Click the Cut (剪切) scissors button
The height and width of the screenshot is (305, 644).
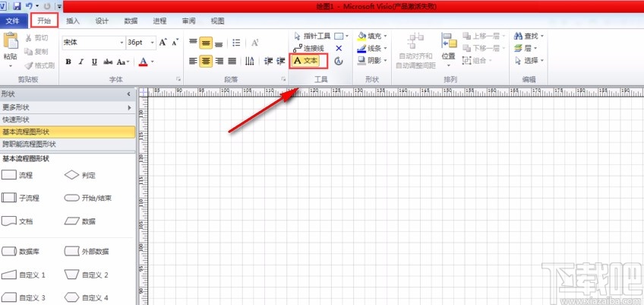point(36,38)
